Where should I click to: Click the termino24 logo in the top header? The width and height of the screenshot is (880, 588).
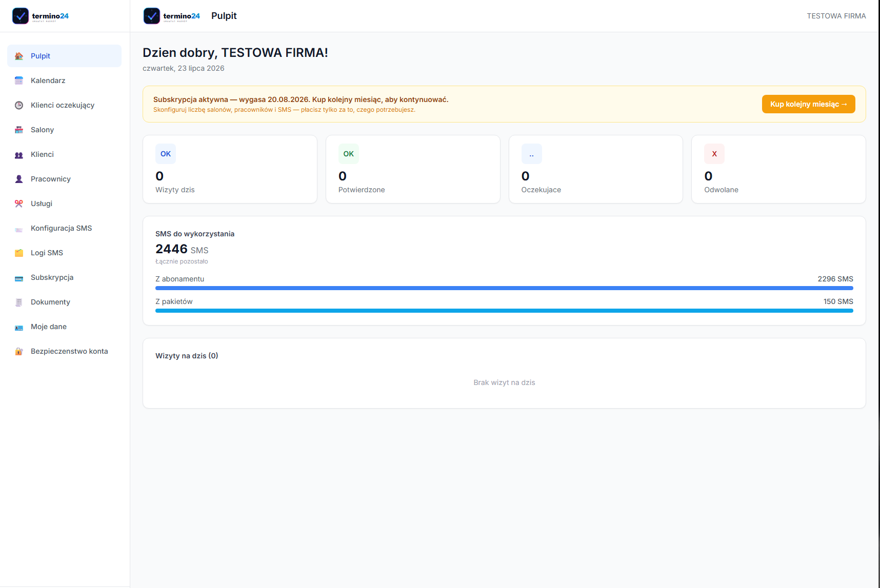coord(172,16)
